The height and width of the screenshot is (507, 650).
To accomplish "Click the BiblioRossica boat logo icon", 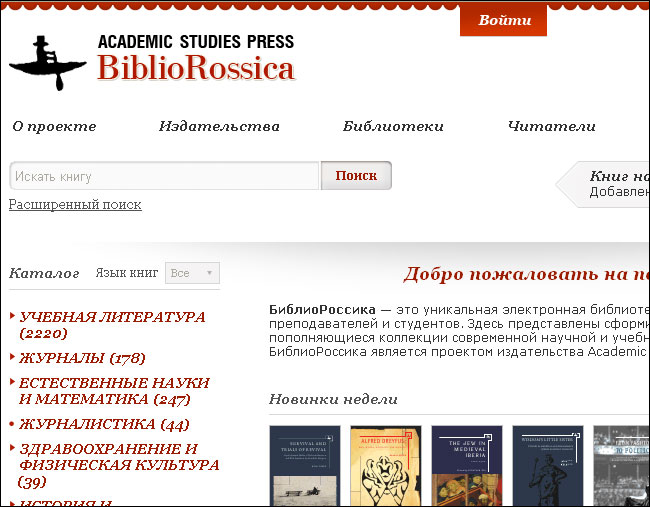I will pyautogui.click(x=48, y=63).
